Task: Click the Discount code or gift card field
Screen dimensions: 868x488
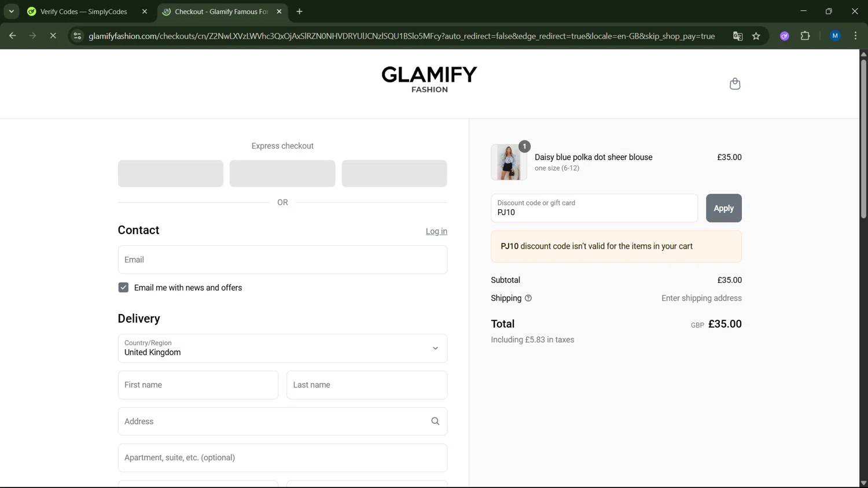Action: pyautogui.click(x=594, y=208)
